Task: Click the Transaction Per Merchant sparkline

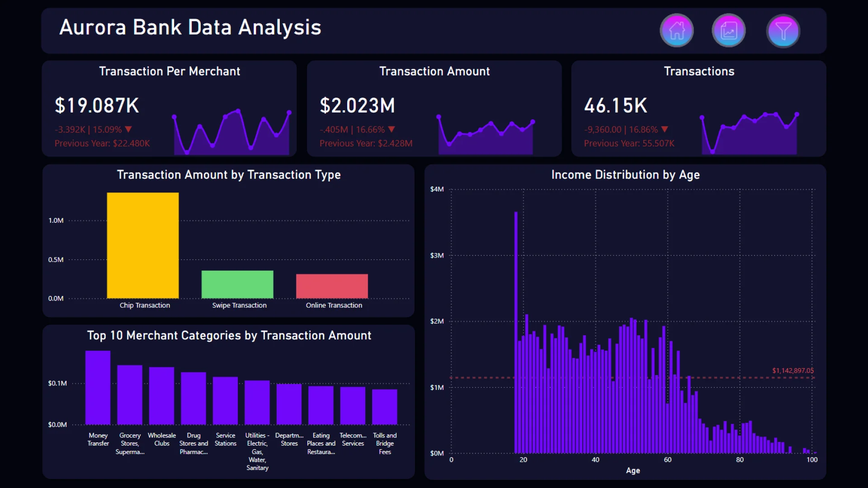Action: [231, 132]
